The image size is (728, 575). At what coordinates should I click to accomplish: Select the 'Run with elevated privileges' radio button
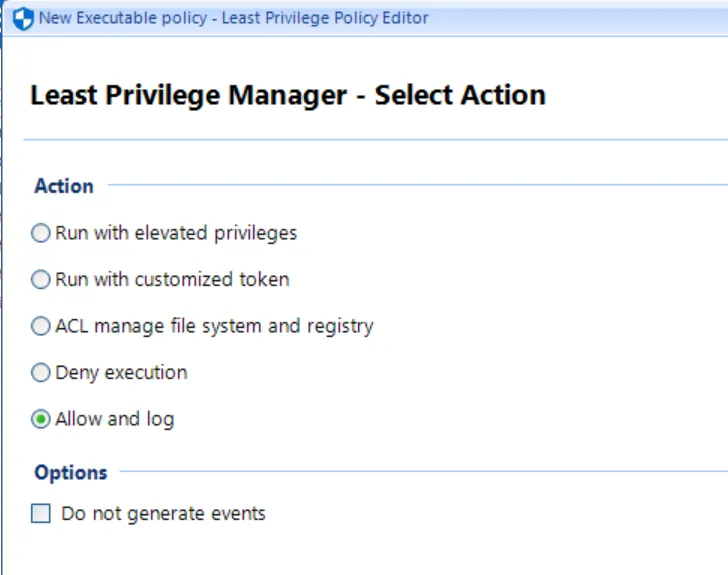pyautogui.click(x=40, y=233)
